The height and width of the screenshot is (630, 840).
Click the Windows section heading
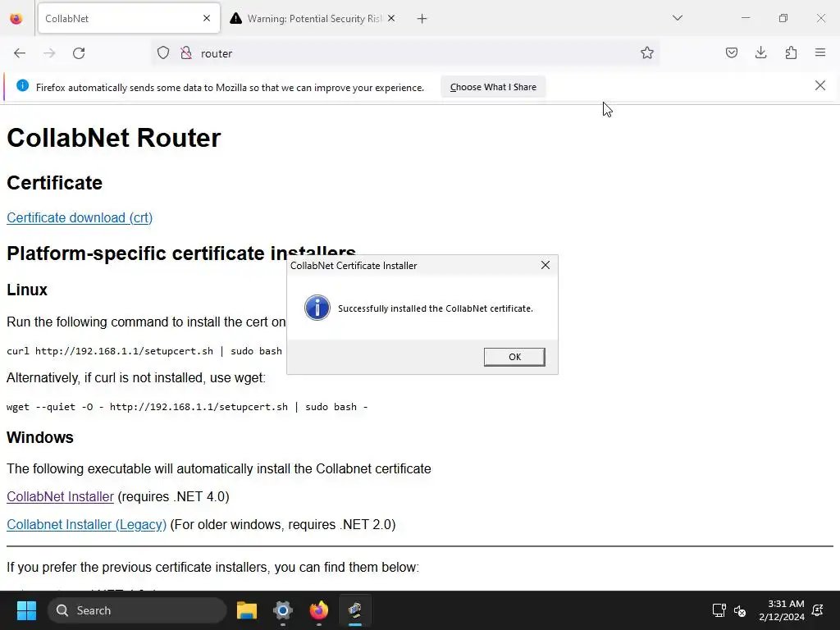point(40,437)
